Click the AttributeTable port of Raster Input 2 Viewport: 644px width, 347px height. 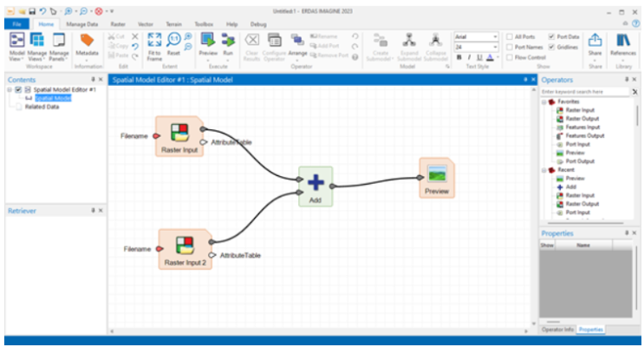click(x=212, y=255)
